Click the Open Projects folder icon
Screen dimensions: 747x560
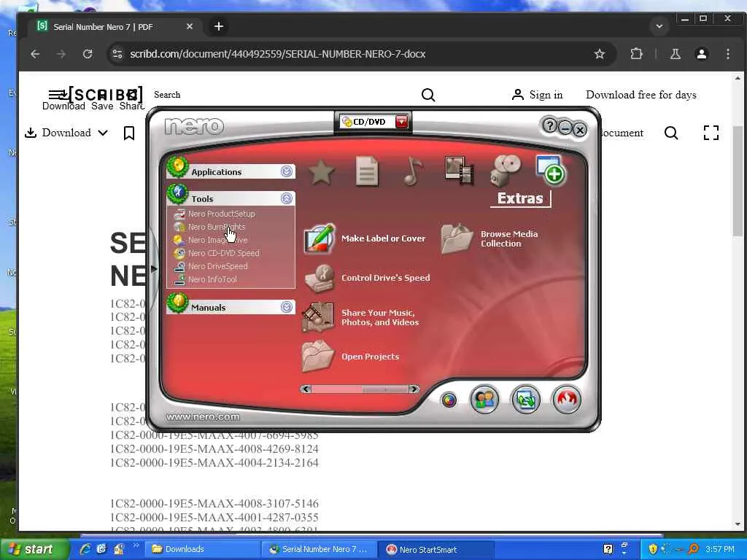pyautogui.click(x=318, y=356)
